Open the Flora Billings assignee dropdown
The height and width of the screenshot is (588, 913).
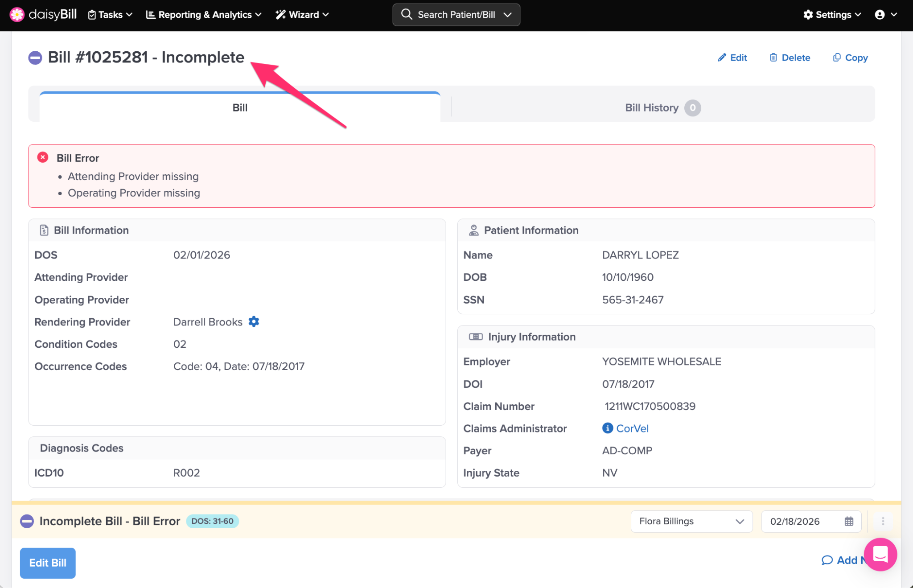pos(691,521)
